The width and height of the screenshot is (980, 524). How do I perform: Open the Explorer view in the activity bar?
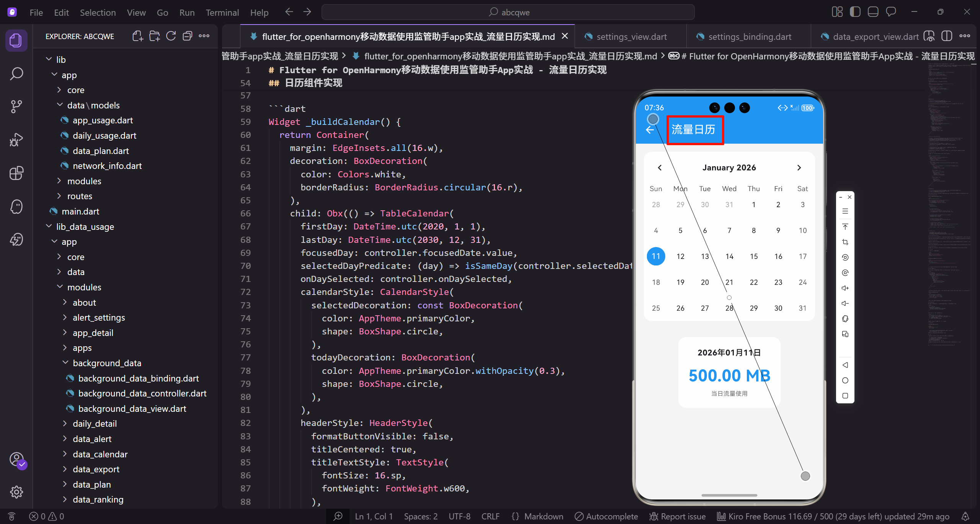pos(16,40)
